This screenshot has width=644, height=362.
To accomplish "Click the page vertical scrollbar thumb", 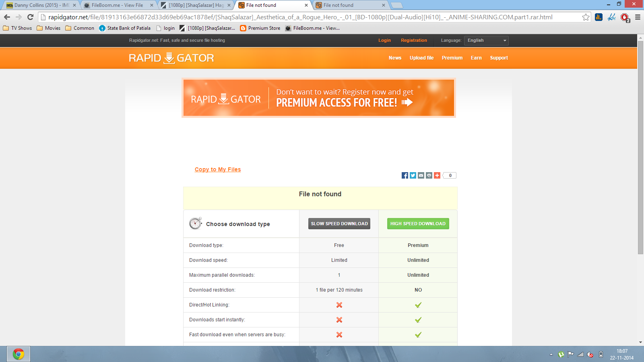I will click(x=640, y=147).
